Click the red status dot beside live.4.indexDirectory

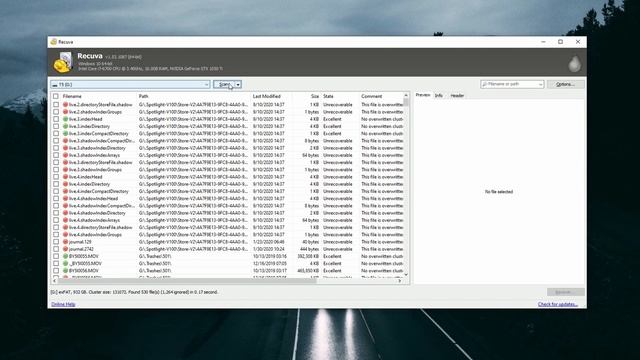pyautogui.click(x=65, y=184)
